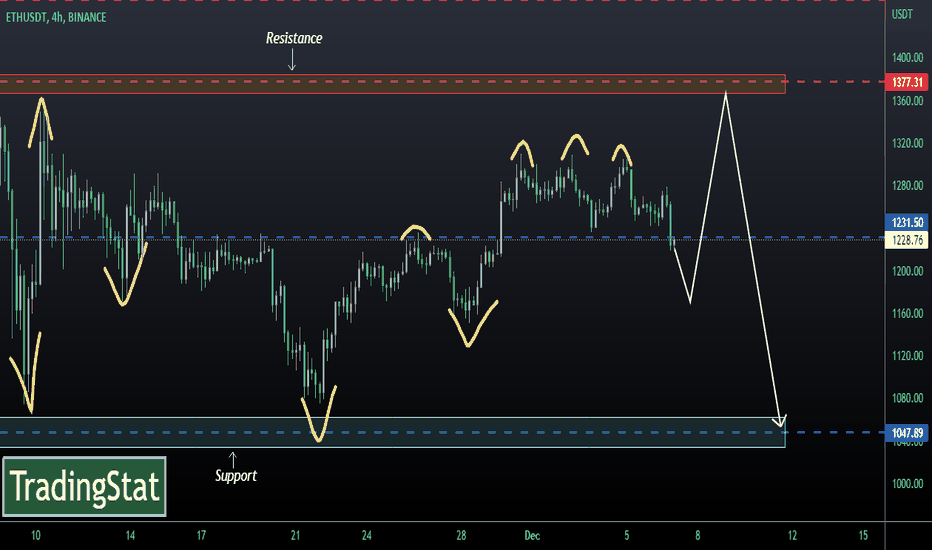Select the teal support zone rectangle
The width and height of the screenshot is (932, 550).
point(392,432)
